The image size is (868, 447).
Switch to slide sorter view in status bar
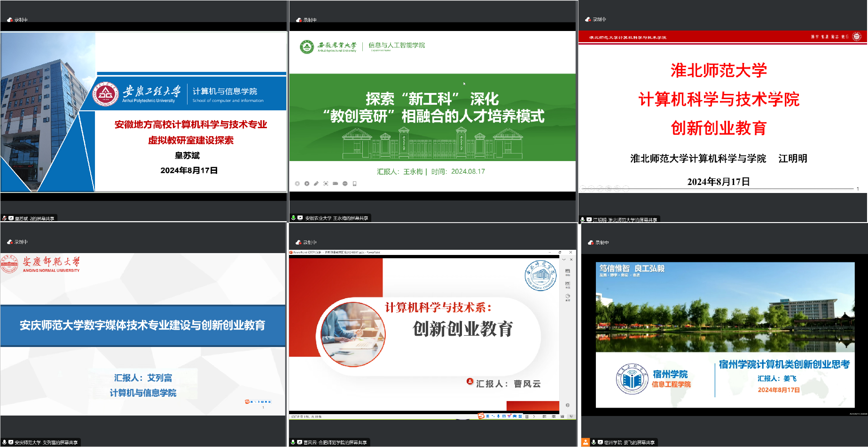(x=554, y=416)
